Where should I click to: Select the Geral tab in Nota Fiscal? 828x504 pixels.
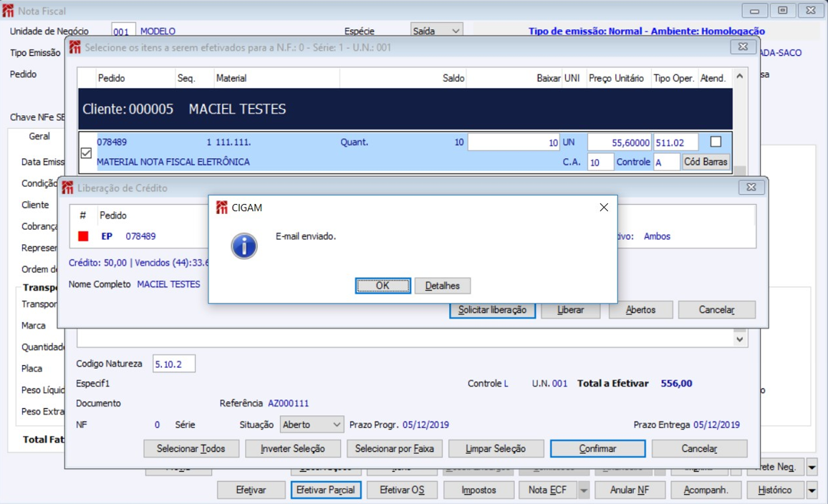39,136
